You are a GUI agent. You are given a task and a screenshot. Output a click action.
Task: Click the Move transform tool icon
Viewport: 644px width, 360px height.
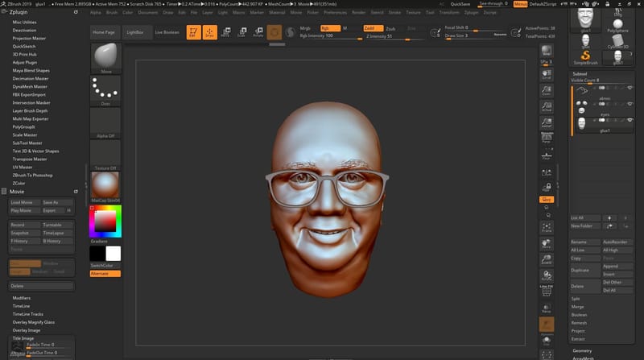click(x=225, y=32)
